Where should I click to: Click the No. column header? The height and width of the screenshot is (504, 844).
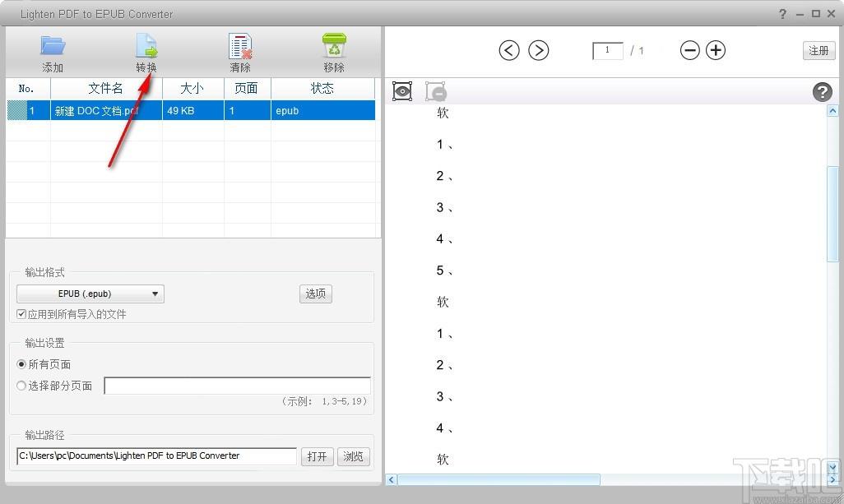[28, 89]
